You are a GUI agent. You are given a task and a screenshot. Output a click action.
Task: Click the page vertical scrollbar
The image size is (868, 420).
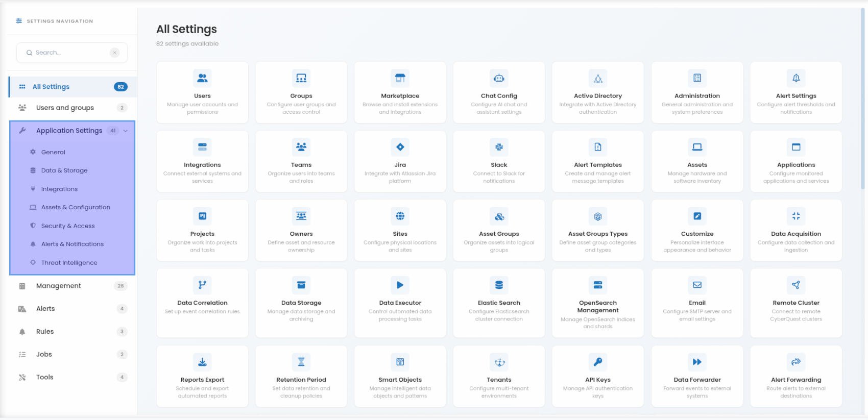tap(863, 100)
